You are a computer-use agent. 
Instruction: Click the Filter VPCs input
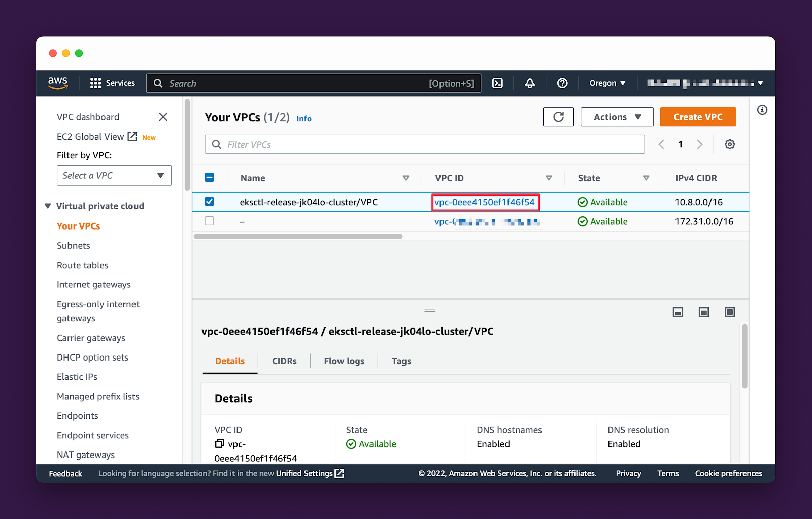(425, 144)
